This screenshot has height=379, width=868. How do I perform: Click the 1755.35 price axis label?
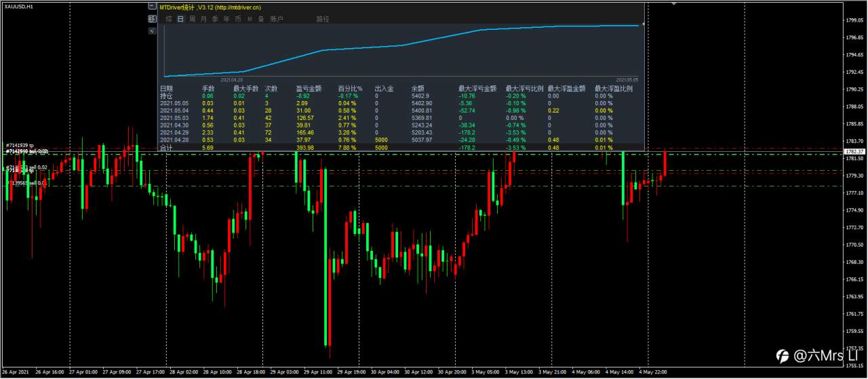[x=855, y=365]
